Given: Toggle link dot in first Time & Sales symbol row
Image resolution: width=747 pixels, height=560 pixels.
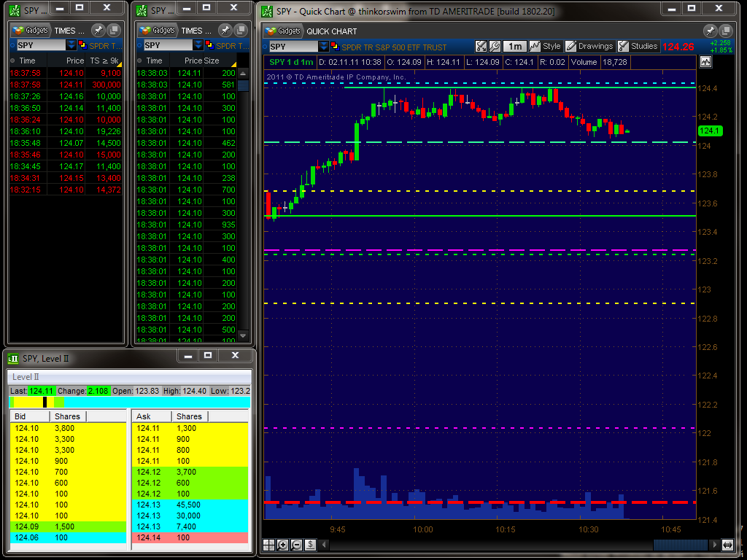Looking at the screenshot, I should pyautogui.click(x=13, y=45).
